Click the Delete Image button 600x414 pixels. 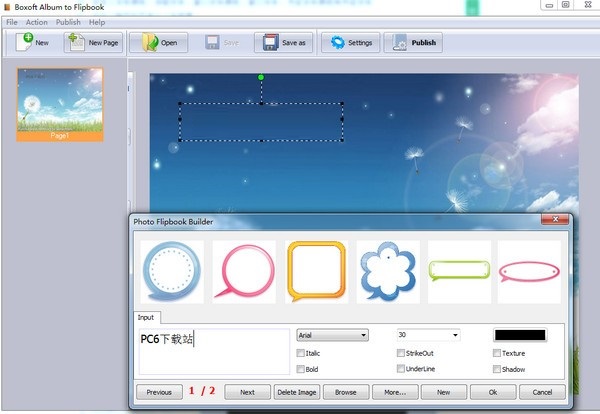tap(297, 392)
